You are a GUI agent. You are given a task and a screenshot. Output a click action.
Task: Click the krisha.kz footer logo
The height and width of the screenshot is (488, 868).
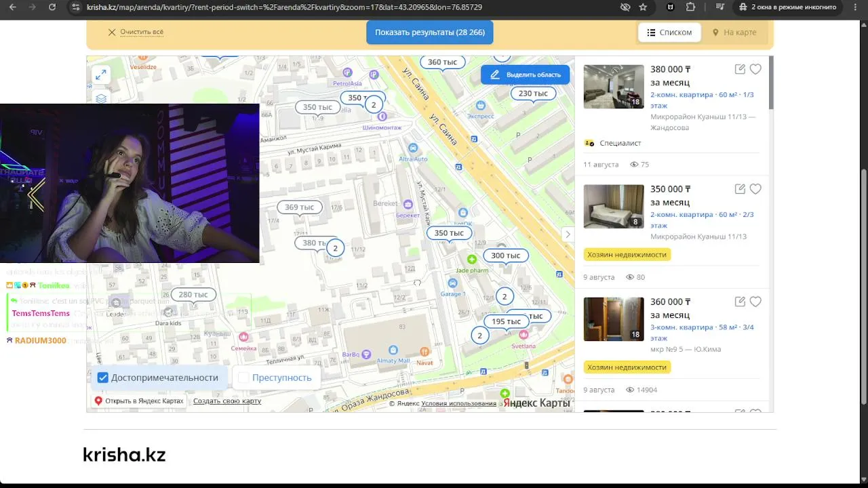(x=124, y=454)
